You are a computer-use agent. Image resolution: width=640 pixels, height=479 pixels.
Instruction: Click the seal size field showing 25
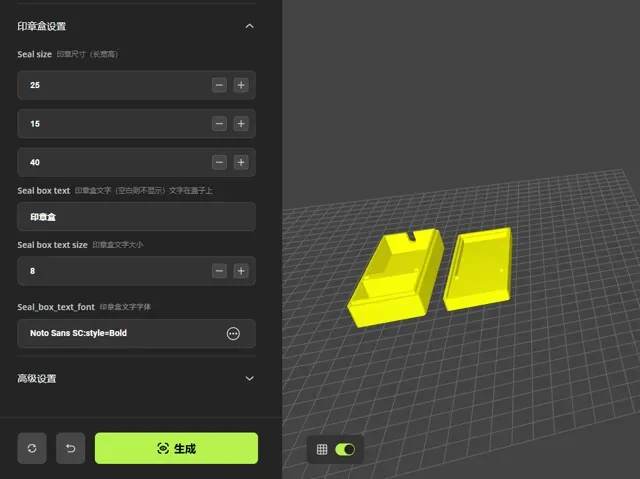coord(136,85)
